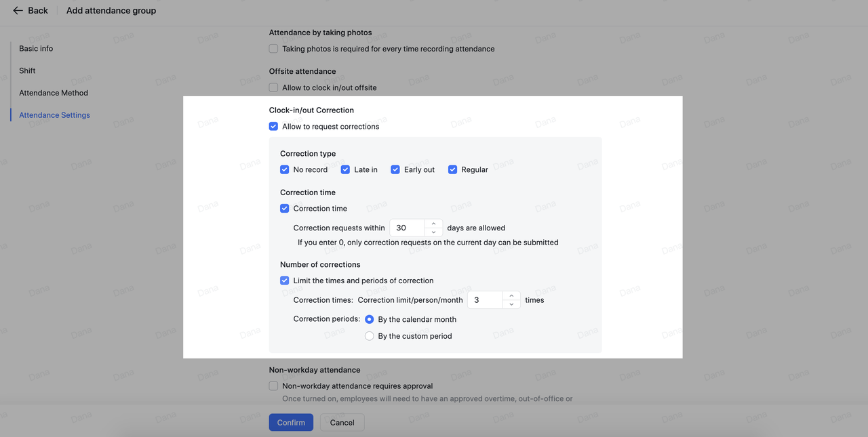Increase correction limit with up arrow
Viewport: 868px width, 437px height.
tap(511, 295)
